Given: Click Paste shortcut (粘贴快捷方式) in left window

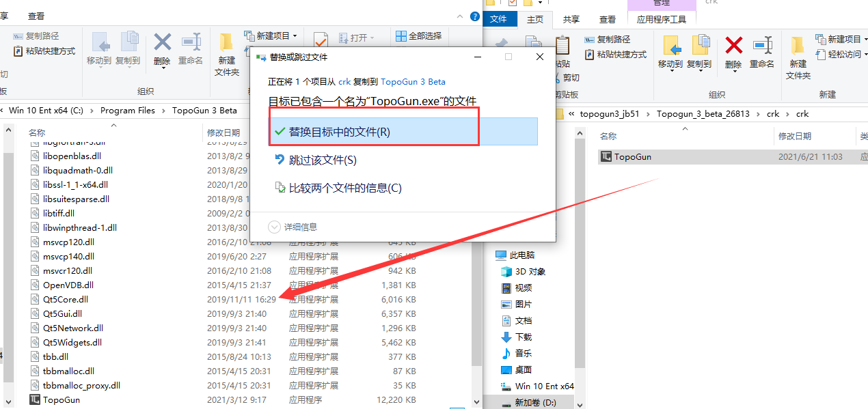Looking at the screenshot, I should pos(44,51).
